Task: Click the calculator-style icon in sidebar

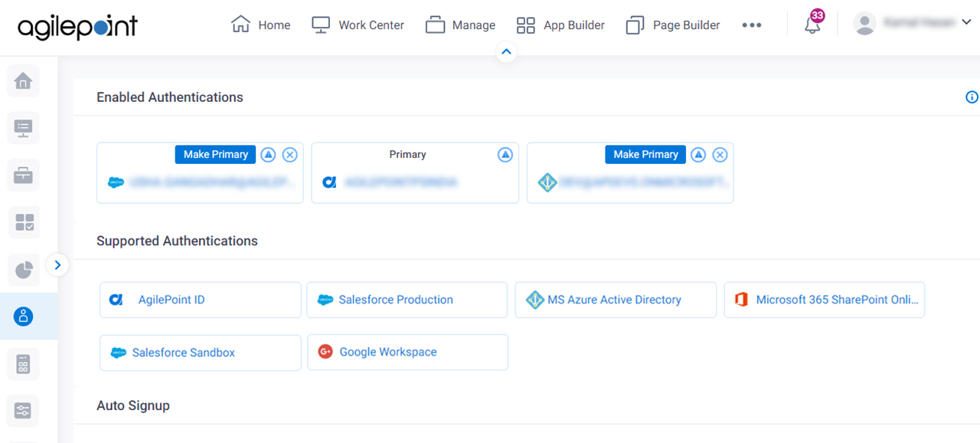Action: (x=23, y=364)
